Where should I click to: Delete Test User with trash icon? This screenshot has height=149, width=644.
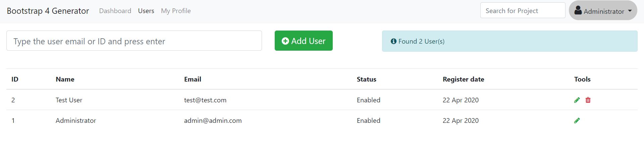click(588, 100)
